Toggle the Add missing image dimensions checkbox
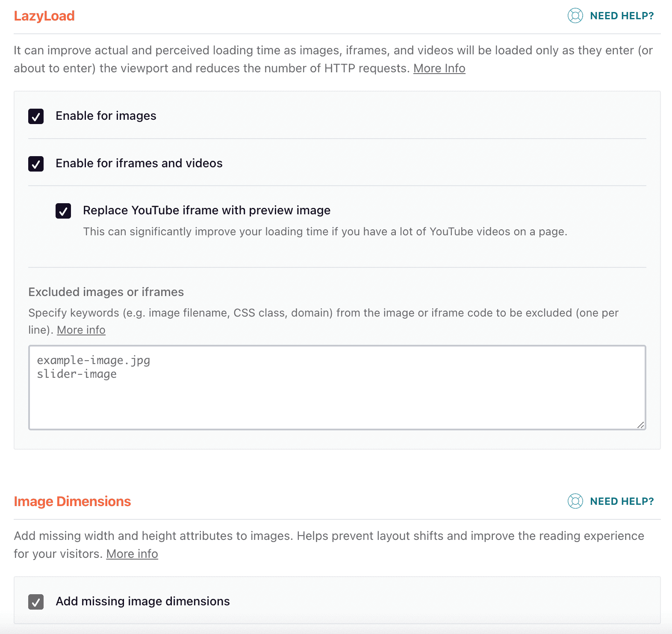This screenshot has height=634, width=672. (x=36, y=602)
